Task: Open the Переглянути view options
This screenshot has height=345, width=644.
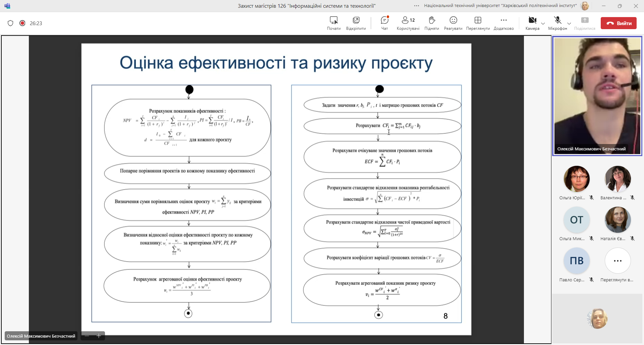Action: [x=478, y=23]
